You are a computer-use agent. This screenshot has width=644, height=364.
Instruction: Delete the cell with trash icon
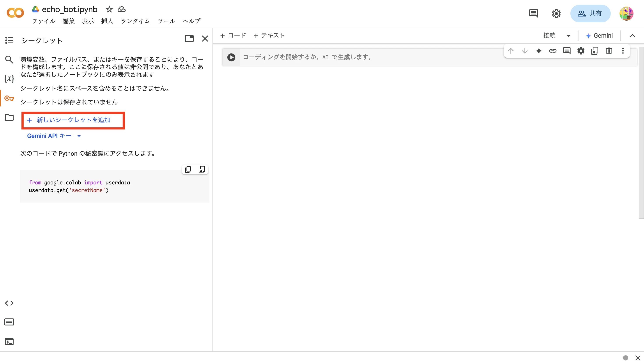tap(609, 51)
